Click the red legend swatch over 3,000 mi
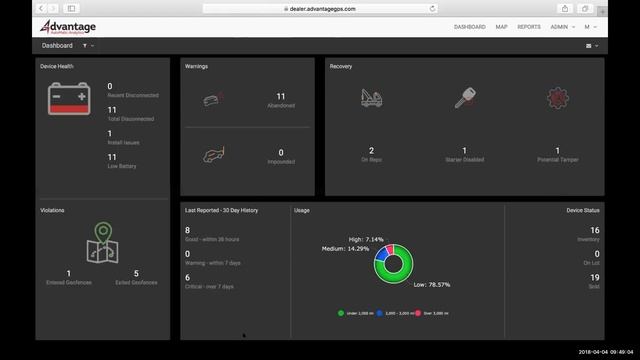Screen dimensions: 640x360 [418, 313]
